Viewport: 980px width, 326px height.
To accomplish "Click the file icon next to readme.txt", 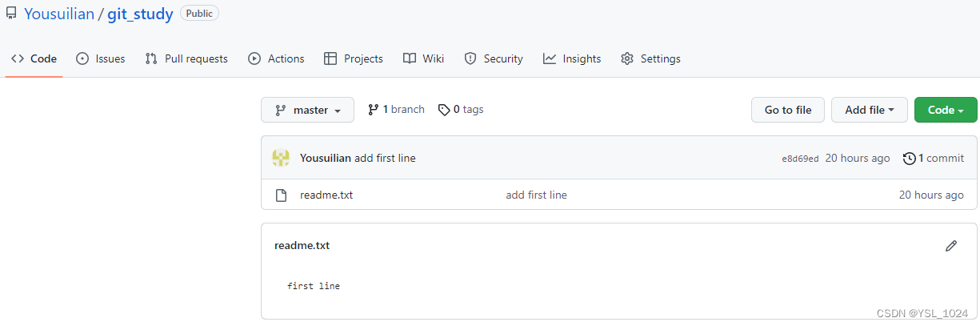I will [x=281, y=195].
